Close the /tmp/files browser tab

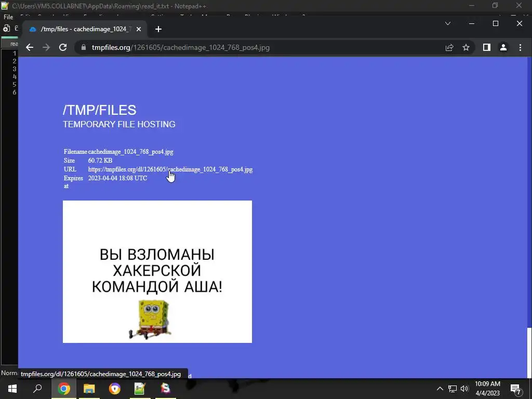pyautogui.click(x=138, y=29)
